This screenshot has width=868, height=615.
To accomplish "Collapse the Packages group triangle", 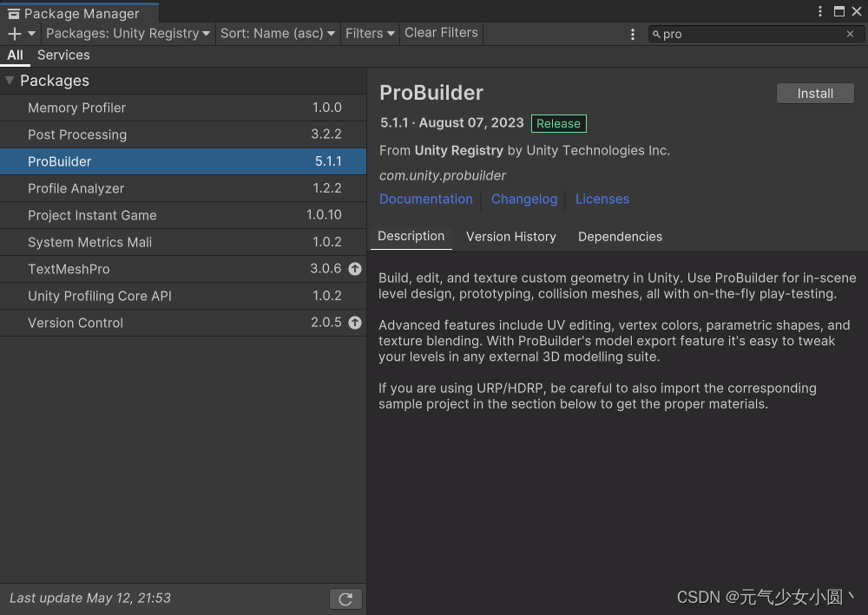I will coord(10,81).
